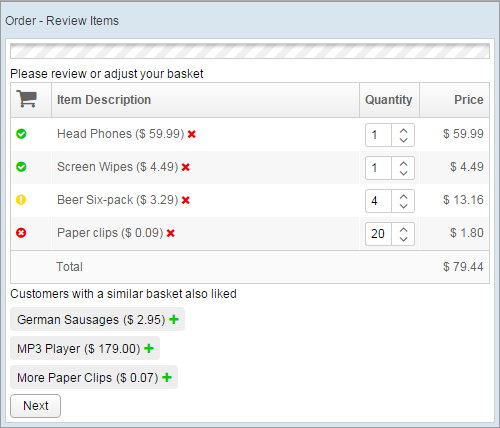Add MP3 Player via green plus icon
The image size is (500, 428).
[x=149, y=349]
